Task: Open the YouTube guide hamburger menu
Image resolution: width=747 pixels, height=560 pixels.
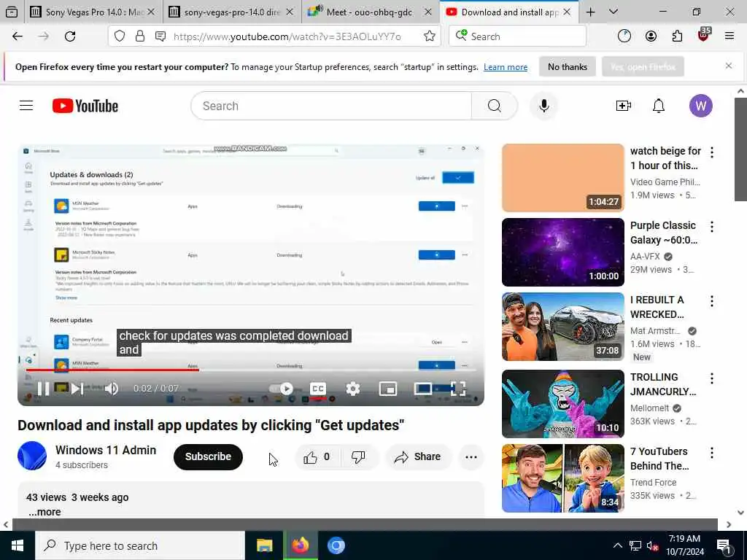Action: (x=26, y=106)
